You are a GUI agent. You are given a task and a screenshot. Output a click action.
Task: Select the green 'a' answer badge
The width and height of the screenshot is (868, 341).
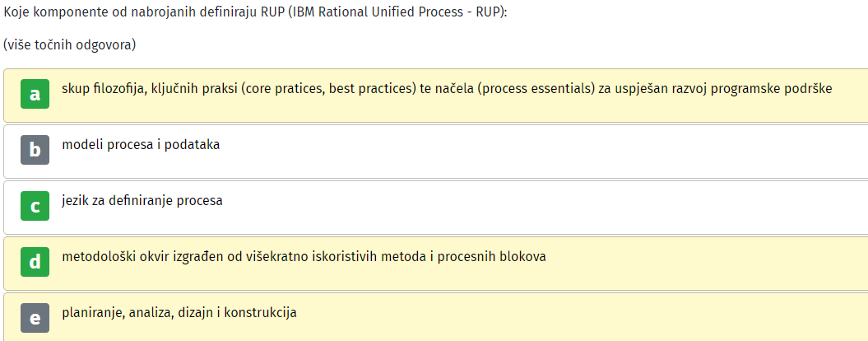coord(35,94)
